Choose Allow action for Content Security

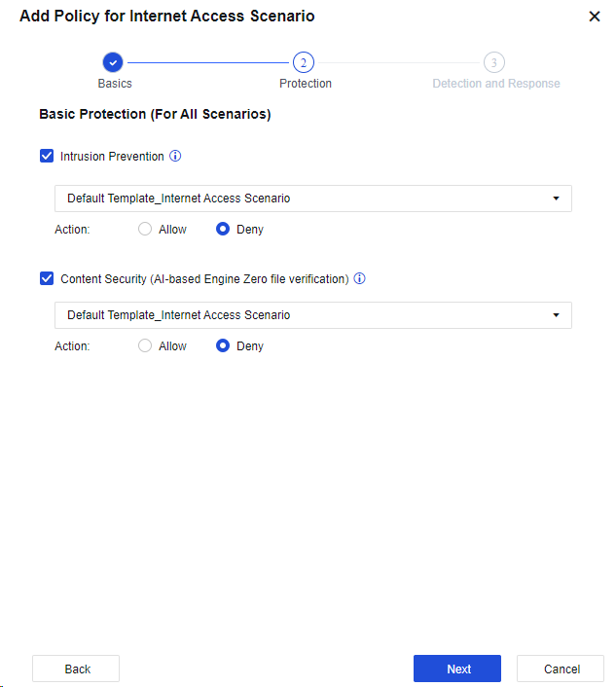pyautogui.click(x=145, y=345)
